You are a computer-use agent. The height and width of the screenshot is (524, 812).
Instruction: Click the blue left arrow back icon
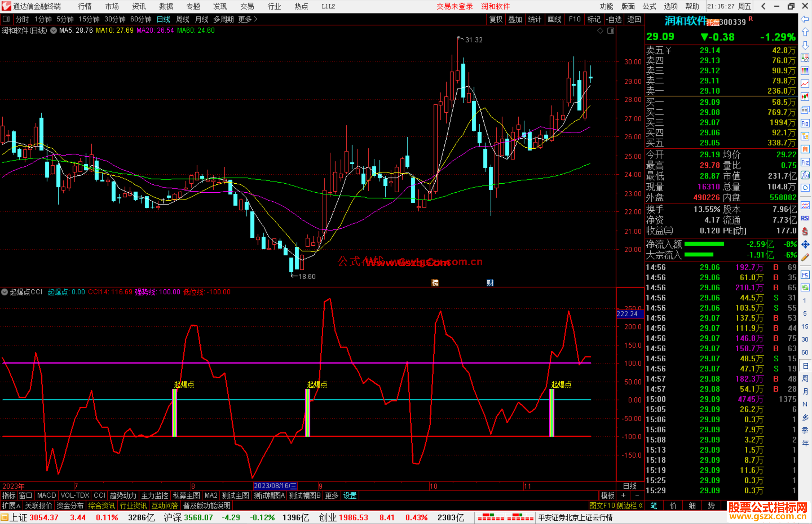pyautogui.click(x=805, y=19)
